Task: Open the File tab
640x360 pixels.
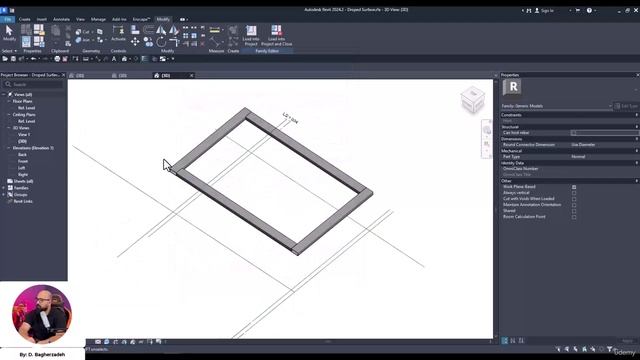Action: 7,19
